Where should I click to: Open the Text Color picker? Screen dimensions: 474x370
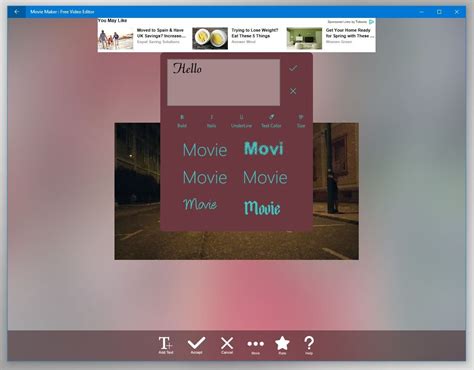[x=271, y=121]
